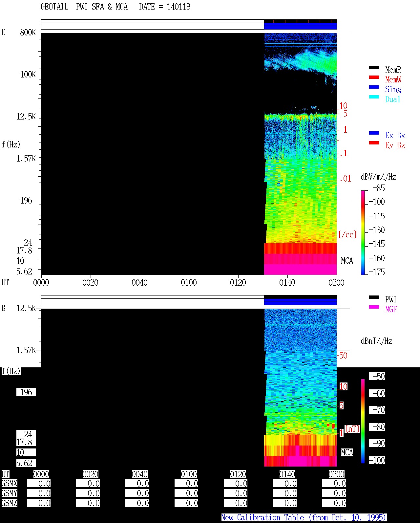420x523 pixels.
Task: Click the blue mode status bar above the E spectrogram
Action: click(x=301, y=26)
